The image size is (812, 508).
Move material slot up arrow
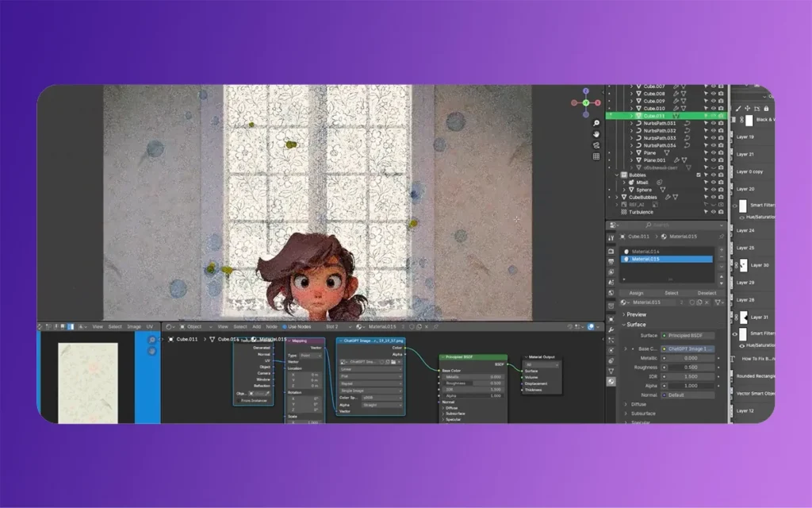point(722,277)
